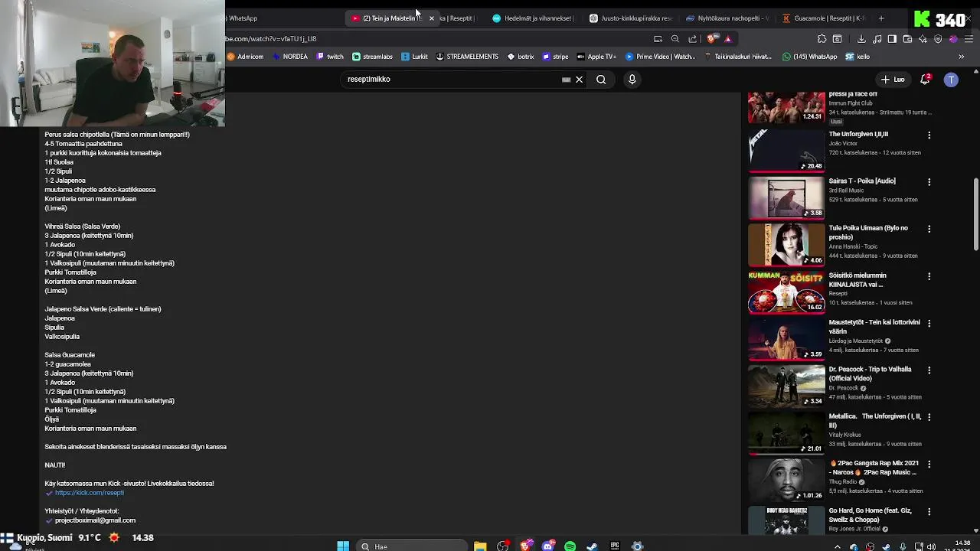Open options for The Unforgiven I,II,III video
The width and height of the screenshot is (980, 551).
coord(929,135)
